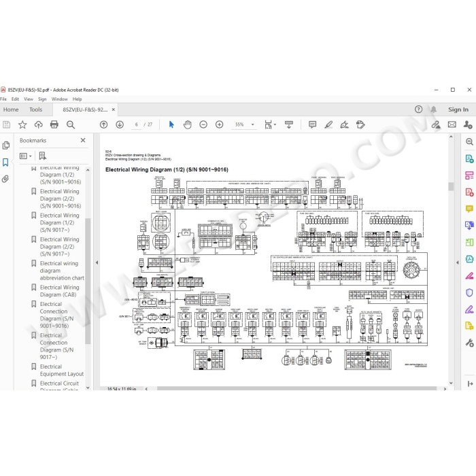476x476 pixels.
Task: Open the find text magnifier icon
Action: click(x=71, y=124)
